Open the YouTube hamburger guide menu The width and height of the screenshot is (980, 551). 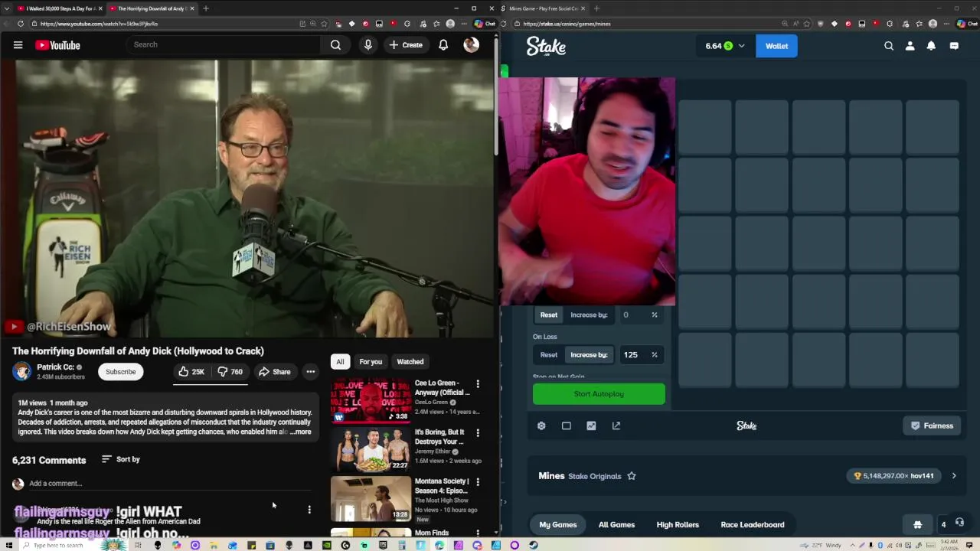(x=18, y=45)
